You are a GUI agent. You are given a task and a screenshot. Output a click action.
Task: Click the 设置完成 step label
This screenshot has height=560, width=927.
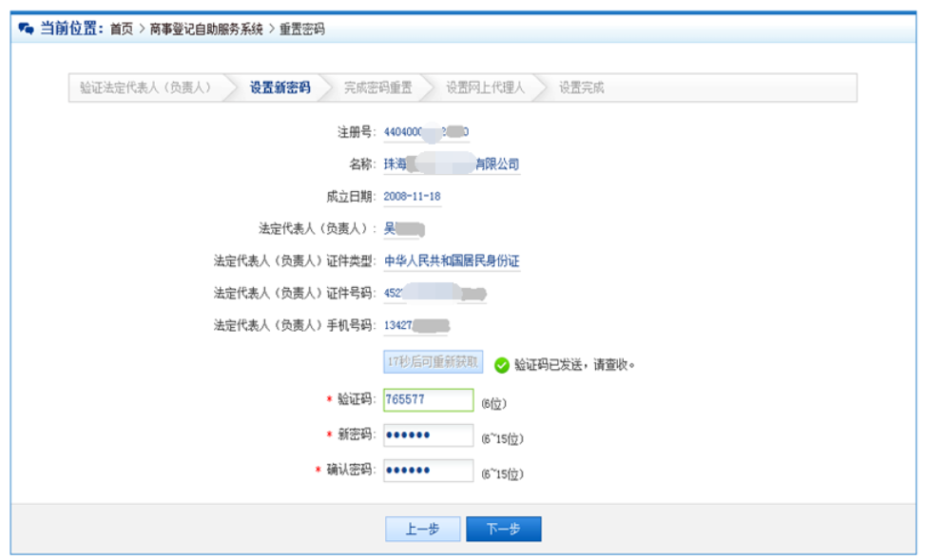pos(582,87)
